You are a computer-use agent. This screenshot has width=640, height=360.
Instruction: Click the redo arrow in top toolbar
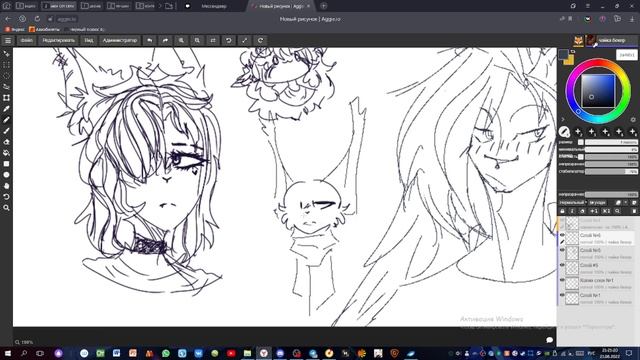(165, 40)
